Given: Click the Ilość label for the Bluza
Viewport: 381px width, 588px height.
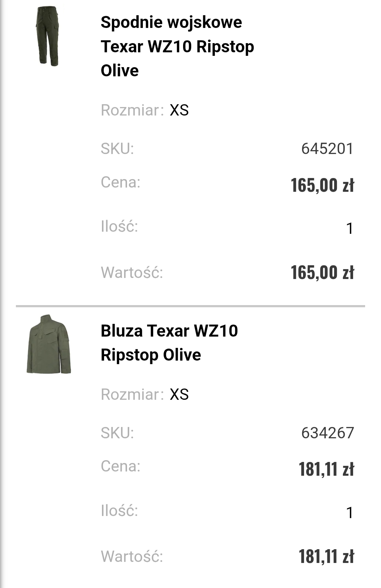Looking at the screenshot, I should [x=119, y=511].
